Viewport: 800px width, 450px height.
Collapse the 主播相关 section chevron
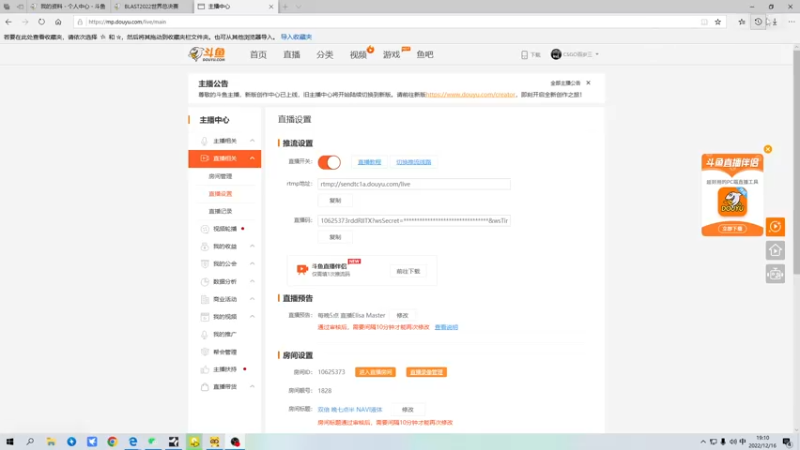click(x=252, y=141)
